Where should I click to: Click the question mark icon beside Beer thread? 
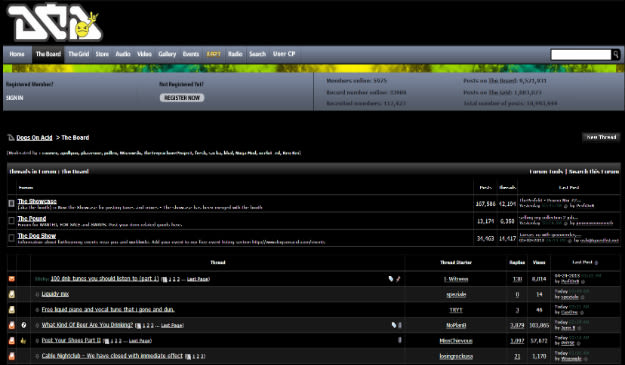point(24,325)
